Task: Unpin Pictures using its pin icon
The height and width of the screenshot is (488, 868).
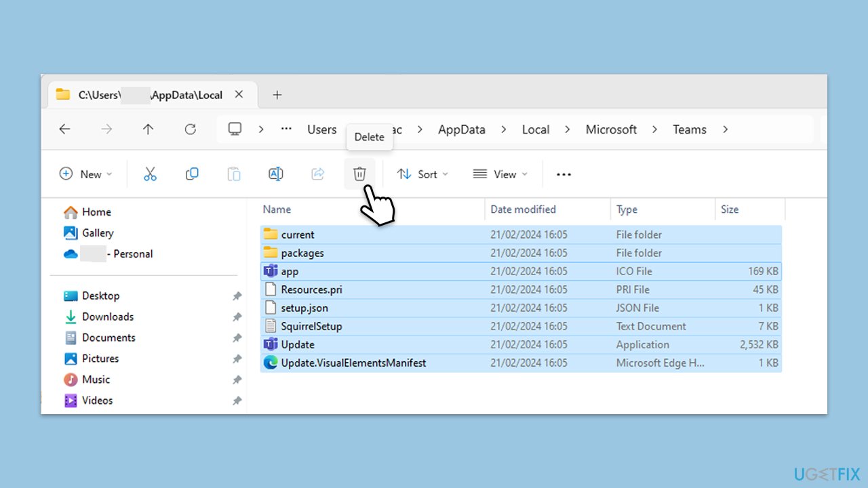Action: [x=237, y=359]
